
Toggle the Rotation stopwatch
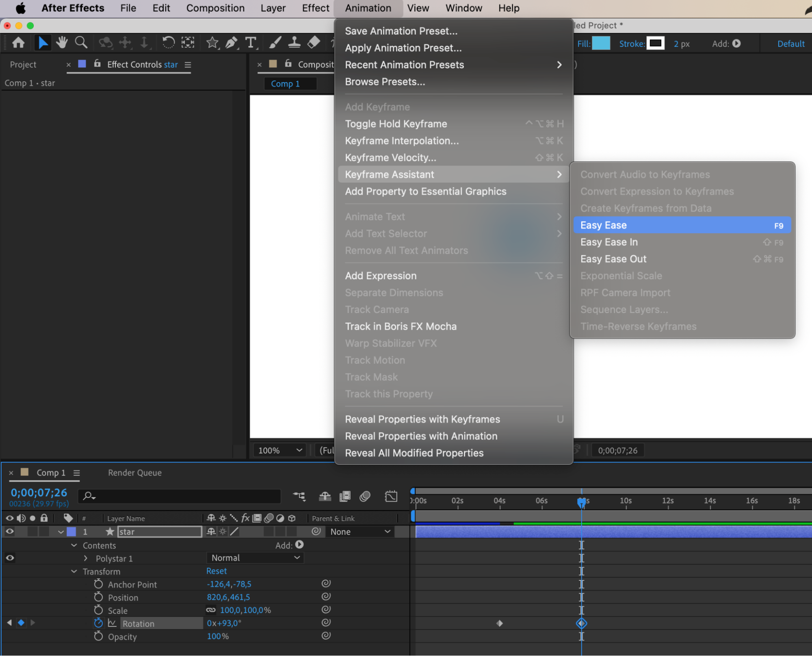pos(98,623)
